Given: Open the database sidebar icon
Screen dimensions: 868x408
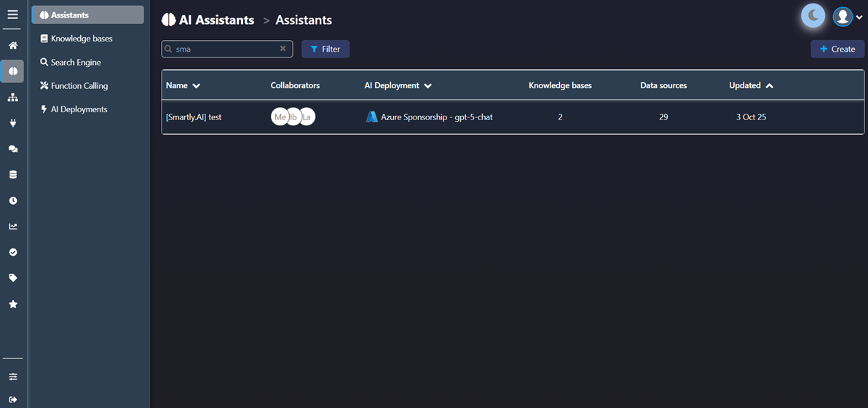Looking at the screenshot, I should pos(12,174).
